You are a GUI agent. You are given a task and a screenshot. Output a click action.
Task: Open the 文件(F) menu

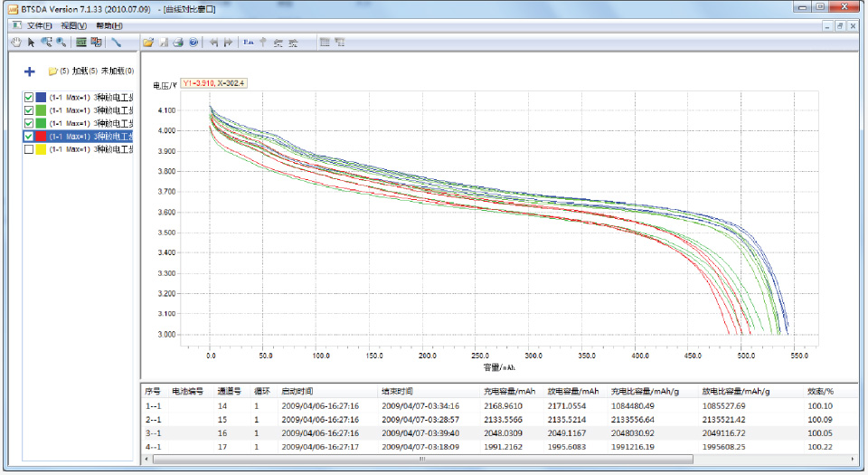pos(39,26)
